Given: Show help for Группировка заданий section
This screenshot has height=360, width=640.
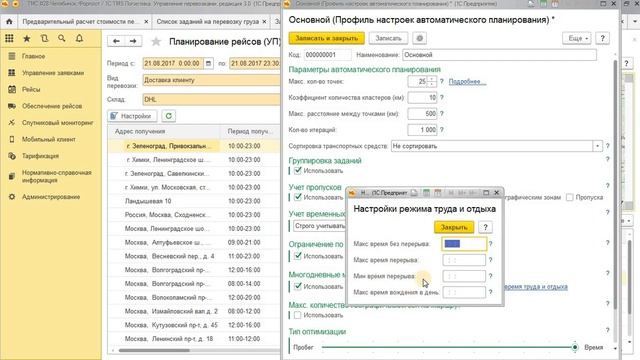Looking at the screenshot, I should (x=607, y=160).
